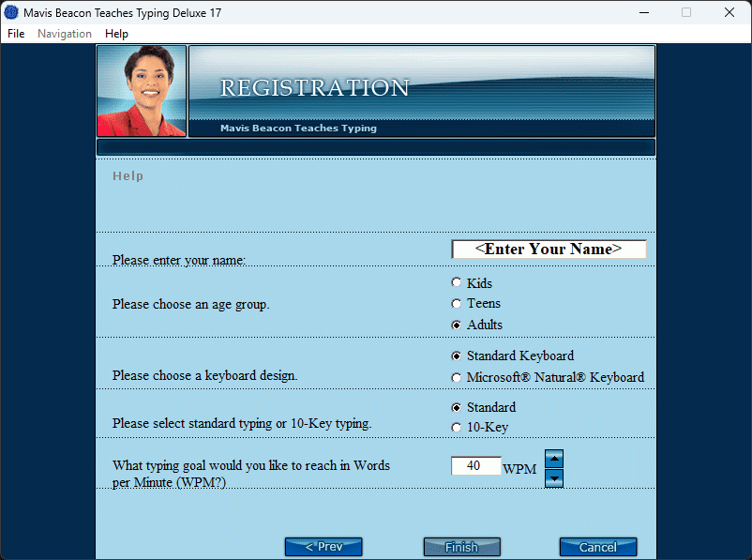The height and width of the screenshot is (560, 752).
Task: Decrease the WPM goal with down arrow
Action: pos(554,478)
